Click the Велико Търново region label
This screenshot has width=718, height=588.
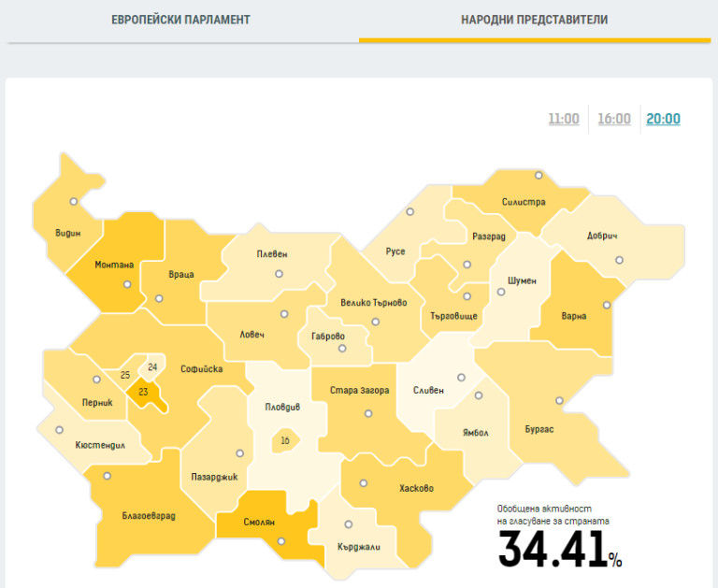click(x=373, y=303)
